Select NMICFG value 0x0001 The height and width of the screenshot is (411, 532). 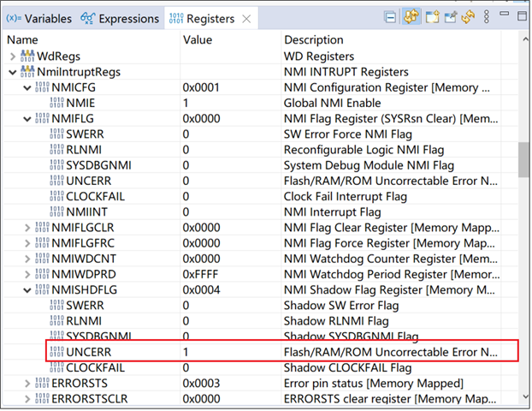coord(201,88)
